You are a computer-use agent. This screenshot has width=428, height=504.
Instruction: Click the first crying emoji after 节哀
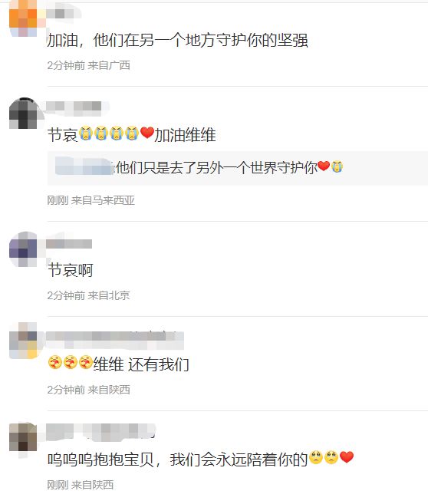[85, 133]
